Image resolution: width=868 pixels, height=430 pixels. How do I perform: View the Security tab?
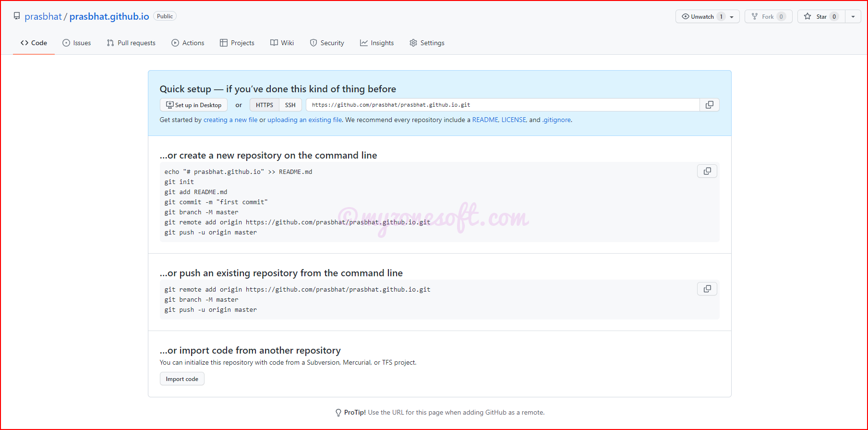327,43
